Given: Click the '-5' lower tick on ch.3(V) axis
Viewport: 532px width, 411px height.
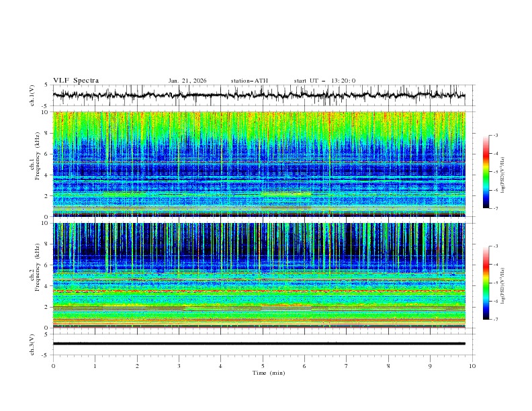Looking at the screenshot, I should [x=45, y=355].
